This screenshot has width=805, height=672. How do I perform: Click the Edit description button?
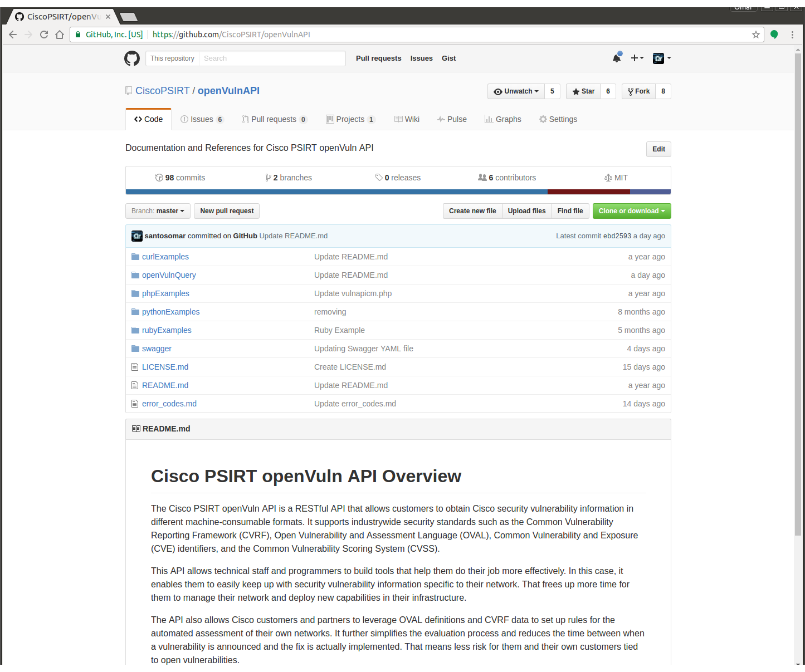click(658, 149)
